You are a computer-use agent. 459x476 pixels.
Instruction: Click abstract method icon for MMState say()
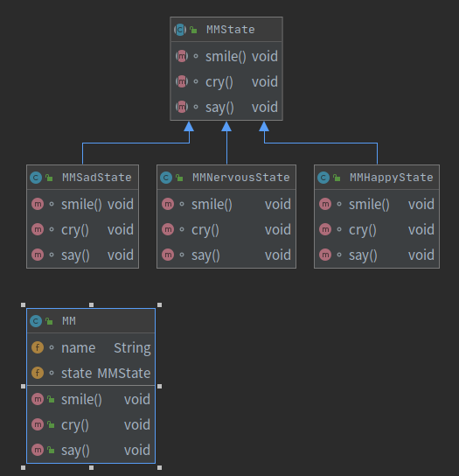click(x=182, y=107)
